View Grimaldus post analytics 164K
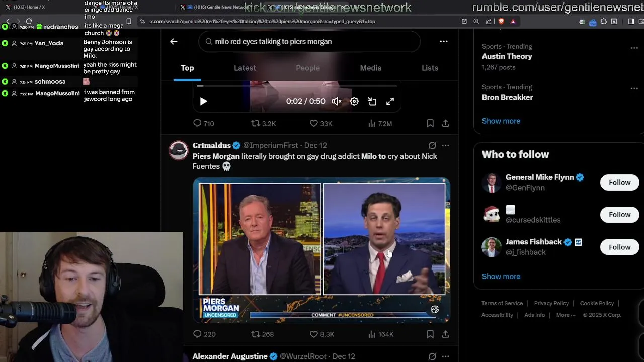The image size is (644, 362). (x=380, y=334)
